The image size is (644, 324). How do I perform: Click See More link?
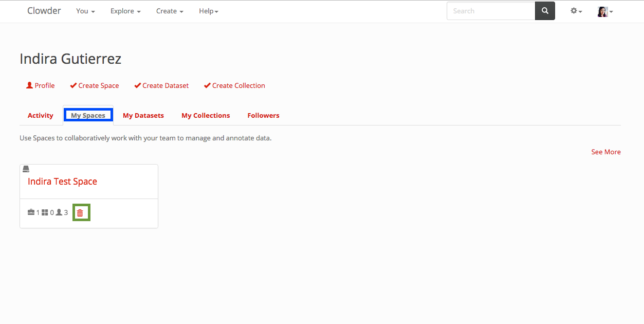click(x=605, y=152)
